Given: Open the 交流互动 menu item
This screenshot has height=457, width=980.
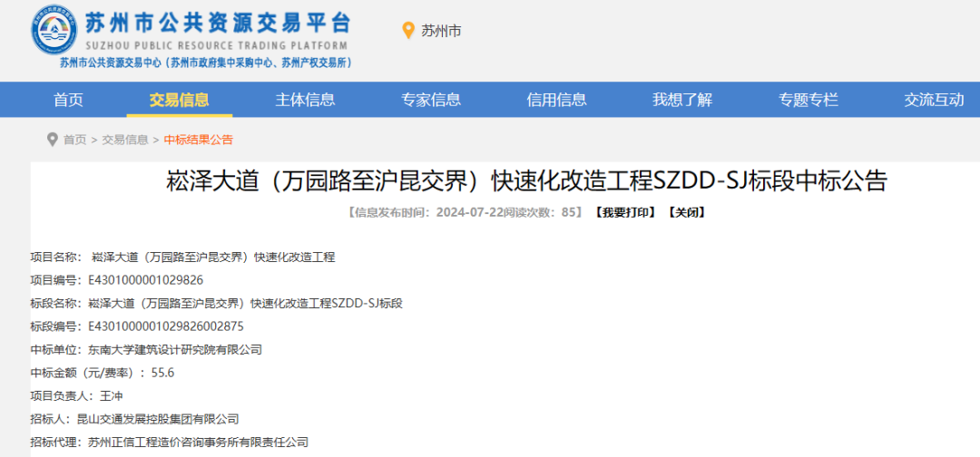Looking at the screenshot, I should click(934, 100).
